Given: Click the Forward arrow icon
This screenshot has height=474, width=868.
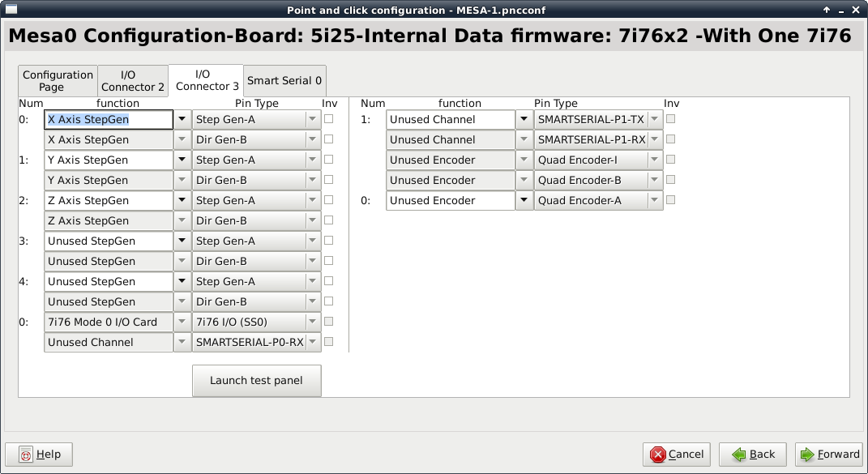Looking at the screenshot, I should pyautogui.click(x=807, y=455).
